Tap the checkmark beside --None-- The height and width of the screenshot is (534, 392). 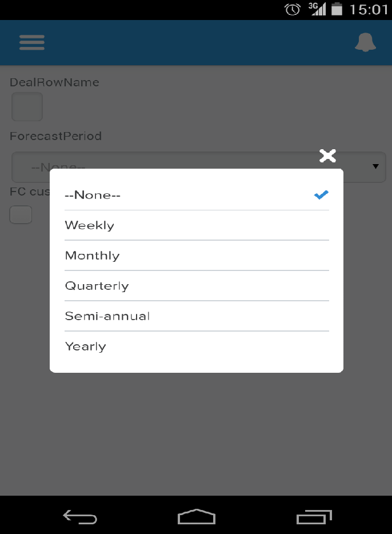pyautogui.click(x=321, y=194)
